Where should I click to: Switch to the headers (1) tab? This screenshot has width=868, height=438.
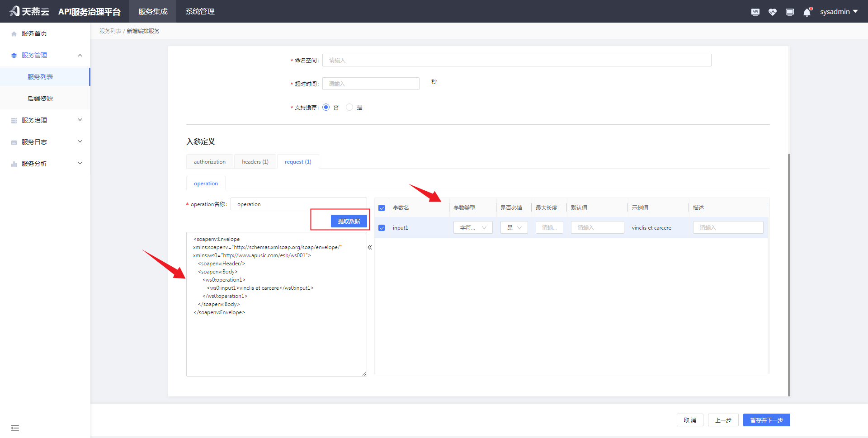(255, 161)
